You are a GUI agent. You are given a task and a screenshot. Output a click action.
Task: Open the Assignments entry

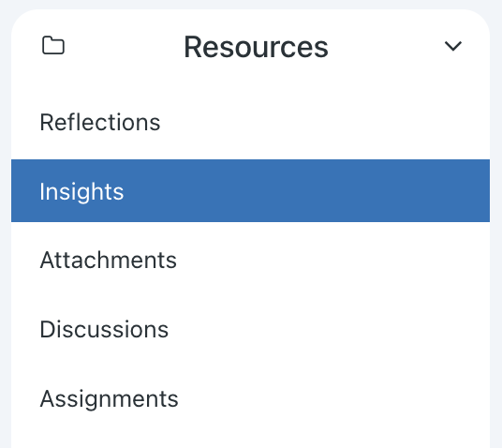250,398
